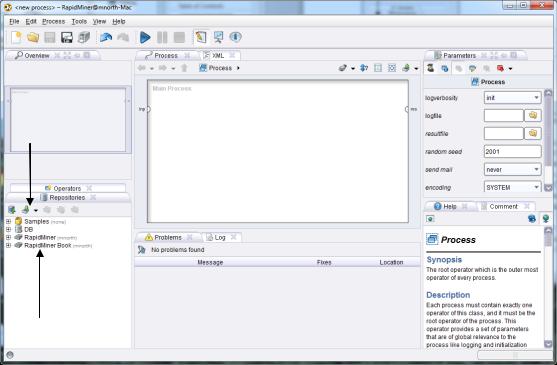The height and width of the screenshot is (365, 557).
Task: Click the operator execution order icon
Action: point(364,68)
